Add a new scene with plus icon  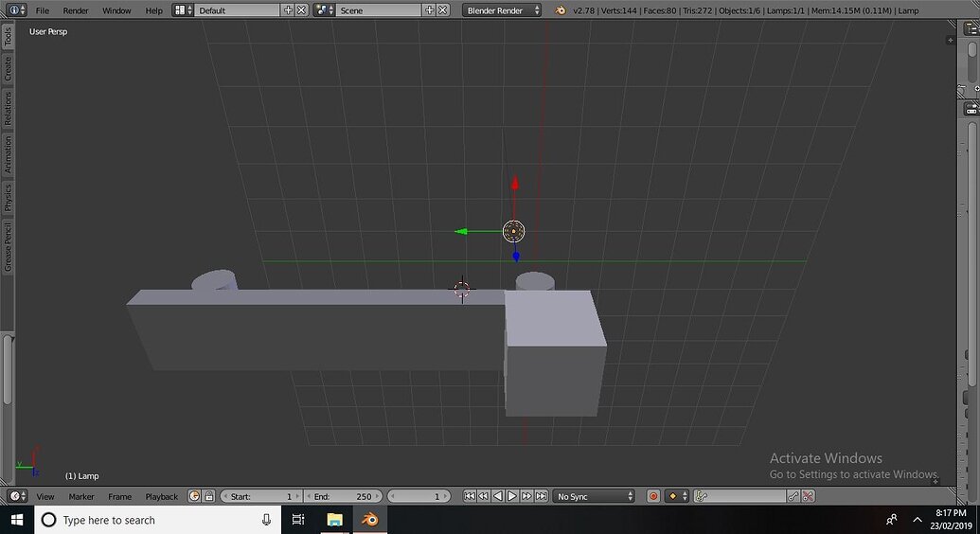(x=429, y=10)
